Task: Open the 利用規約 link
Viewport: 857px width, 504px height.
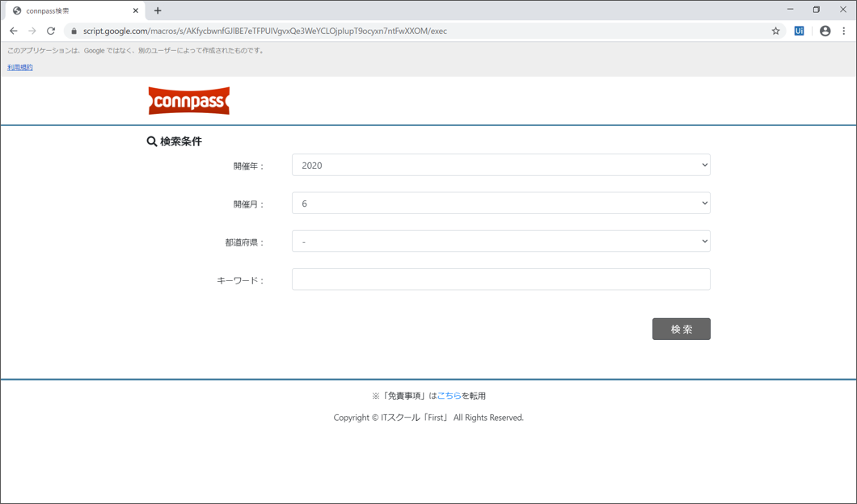Action: (x=20, y=67)
